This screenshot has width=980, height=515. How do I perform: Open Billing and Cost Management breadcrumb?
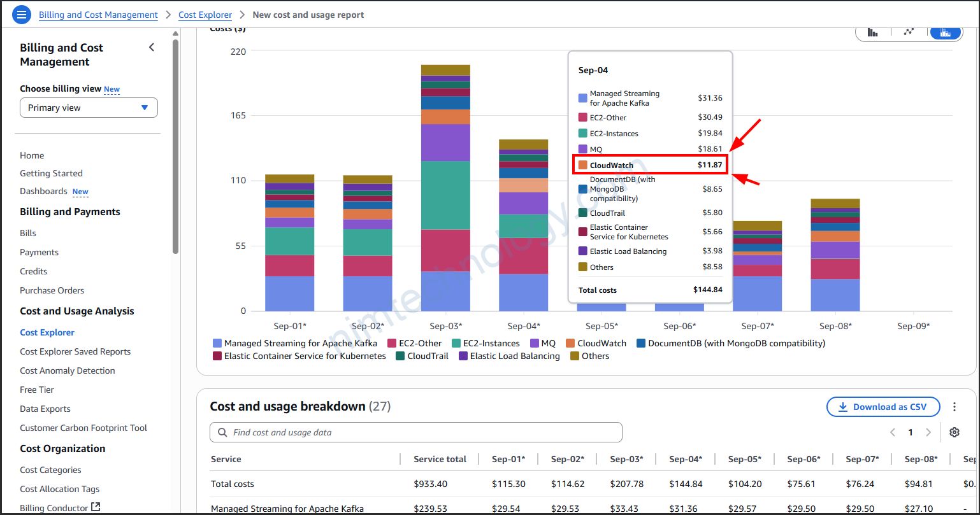coord(98,15)
